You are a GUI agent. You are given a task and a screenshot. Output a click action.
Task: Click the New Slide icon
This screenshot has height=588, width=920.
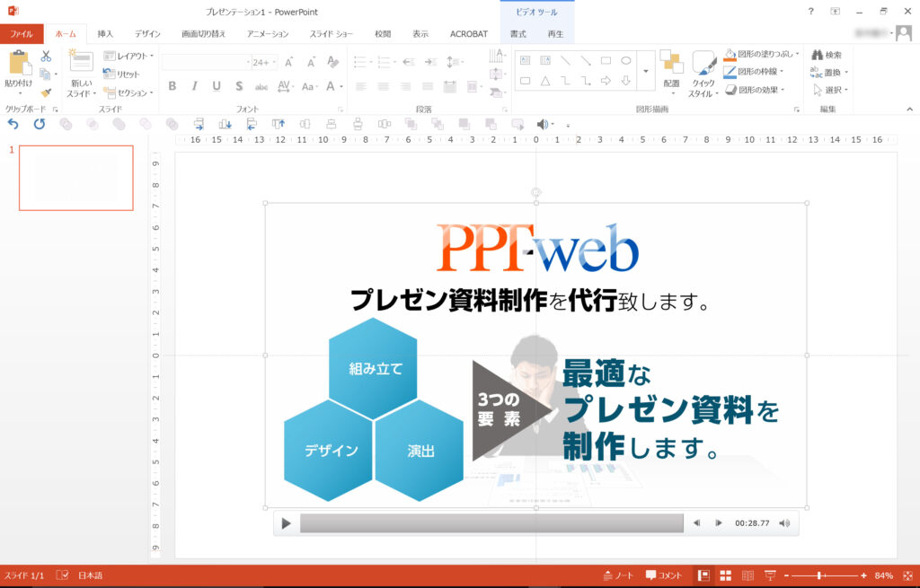81,64
